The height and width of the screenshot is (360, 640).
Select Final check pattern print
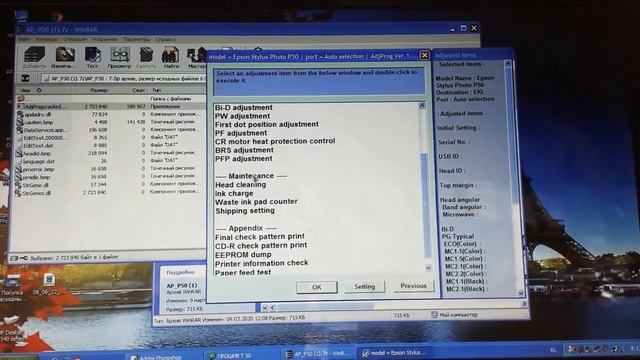point(260,236)
